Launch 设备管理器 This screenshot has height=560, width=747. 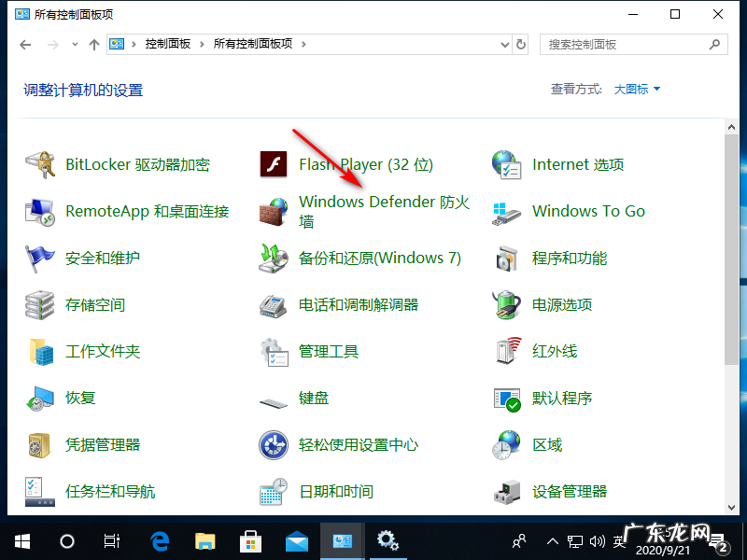[570, 491]
